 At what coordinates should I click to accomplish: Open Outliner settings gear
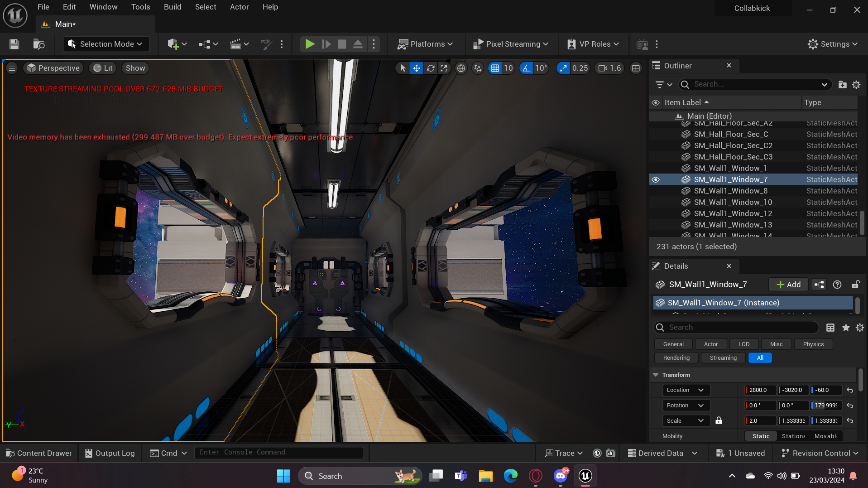coord(856,84)
